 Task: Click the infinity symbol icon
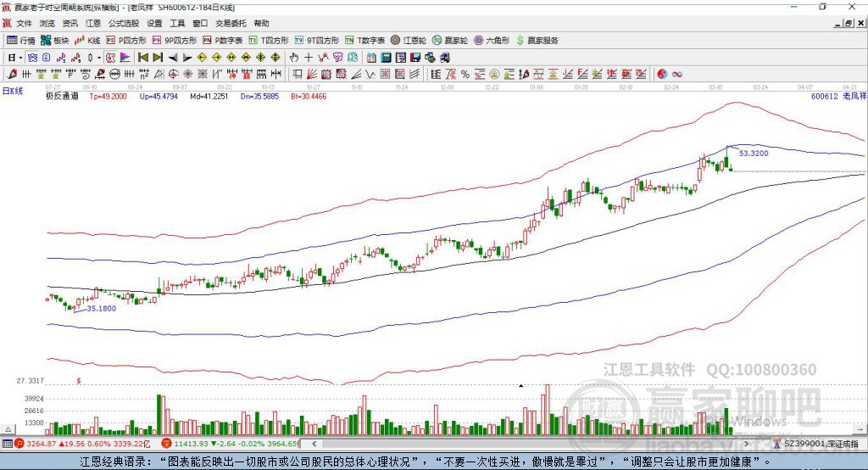677,74
